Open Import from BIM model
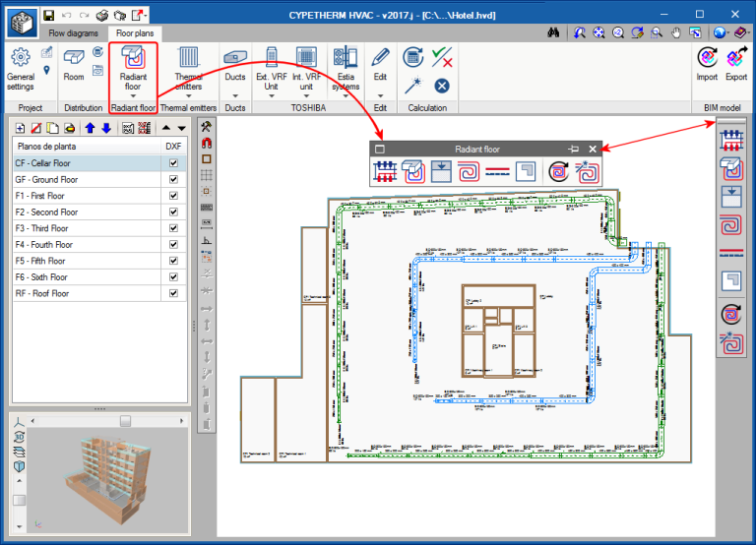This screenshot has height=545, width=756. pyautogui.click(x=707, y=64)
